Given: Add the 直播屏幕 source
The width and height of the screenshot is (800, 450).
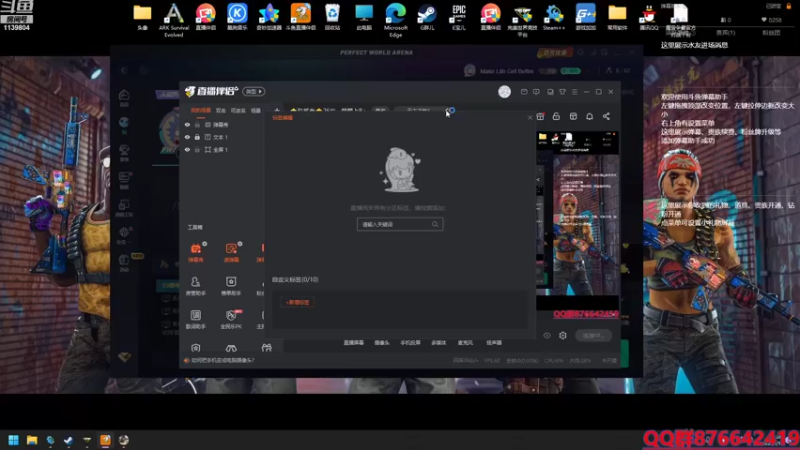Looking at the screenshot, I should pyautogui.click(x=354, y=343).
